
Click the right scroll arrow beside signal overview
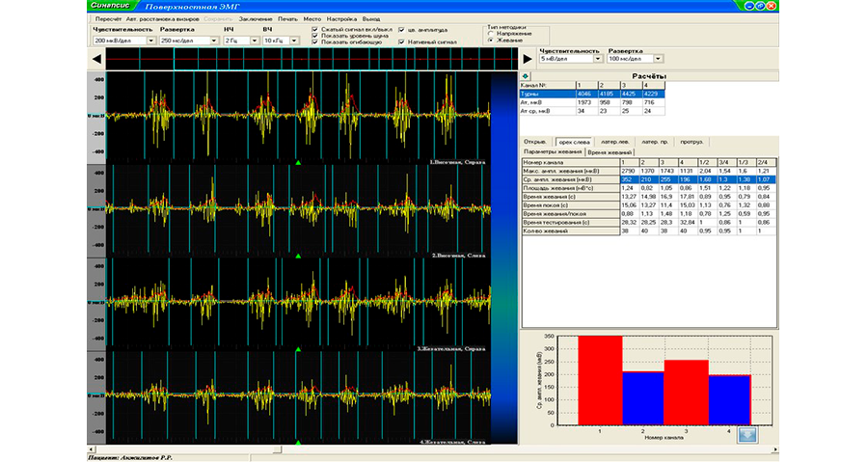(528, 60)
